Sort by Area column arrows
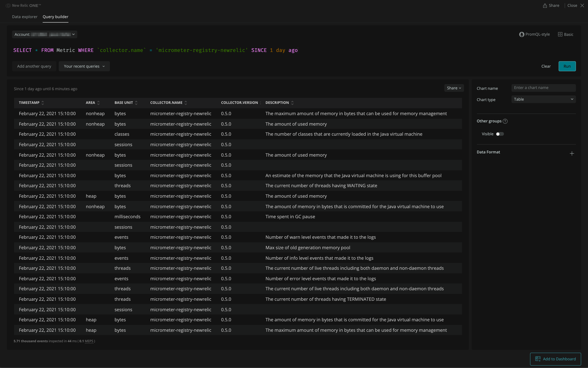This screenshot has height=368, width=588. tap(98, 103)
